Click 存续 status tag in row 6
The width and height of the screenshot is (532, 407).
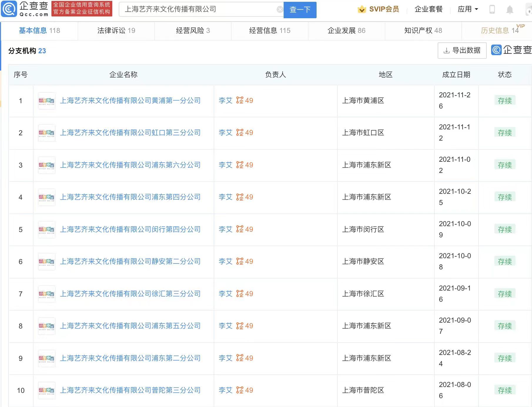505,261
